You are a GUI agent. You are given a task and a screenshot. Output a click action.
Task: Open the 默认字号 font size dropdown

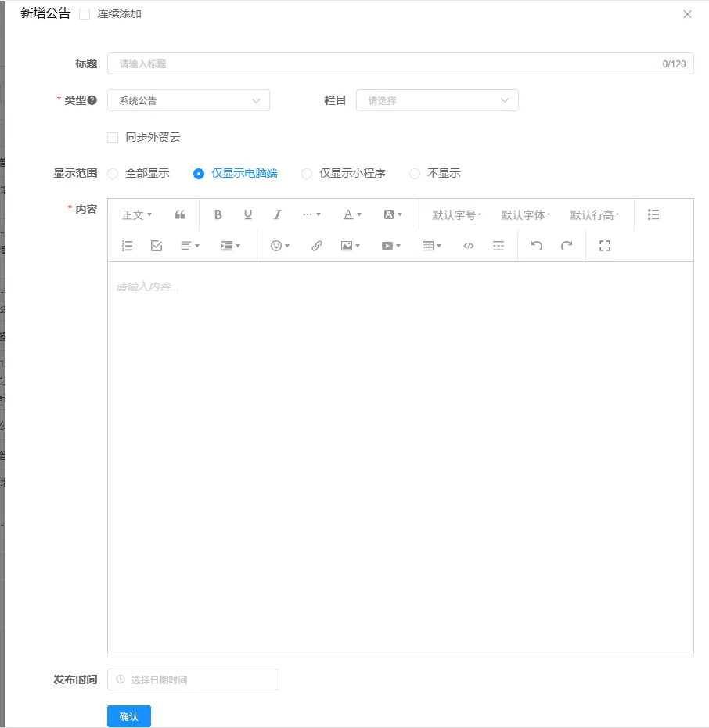pyautogui.click(x=457, y=214)
